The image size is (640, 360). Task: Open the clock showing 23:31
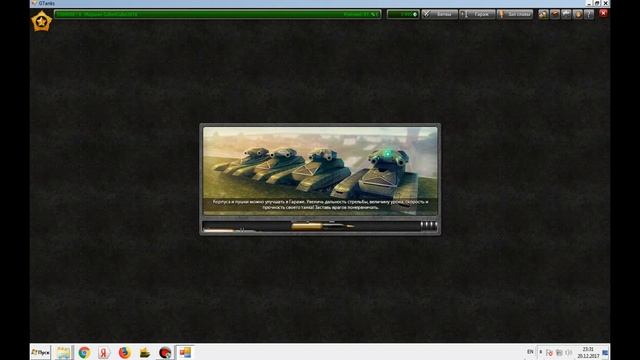pyautogui.click(x=588, y=353)
